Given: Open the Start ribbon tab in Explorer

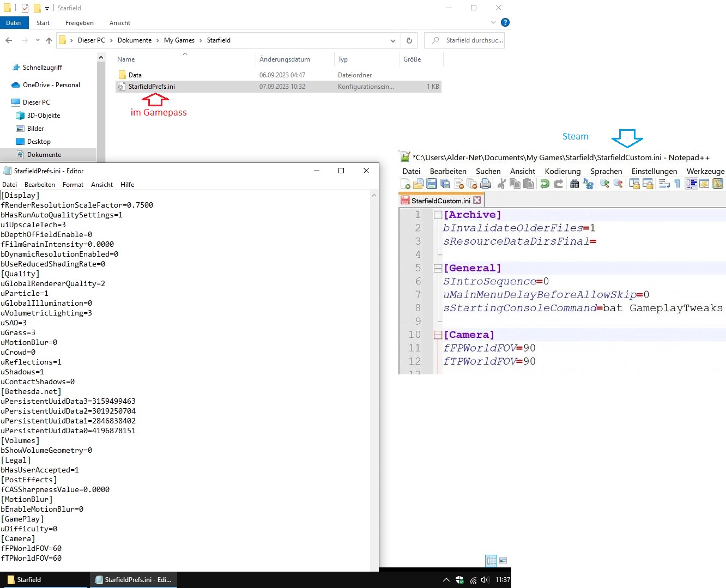Looking at the screenshot, I should click(43, 23).
